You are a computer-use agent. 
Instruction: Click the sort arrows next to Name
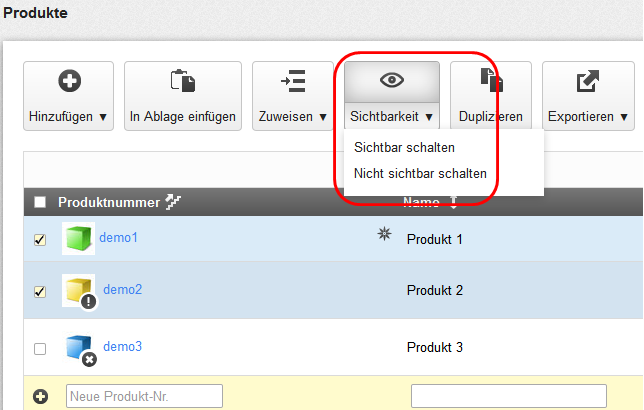click(455, 202)
